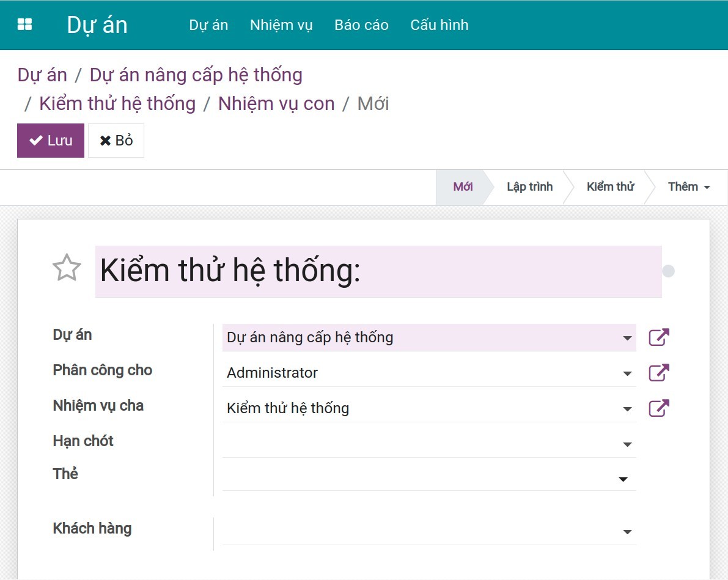Image resolution: width=728 pixels, height=580 pixels.
Task: Open the Báo cáo menu
Action: click(x=361, y=25)
